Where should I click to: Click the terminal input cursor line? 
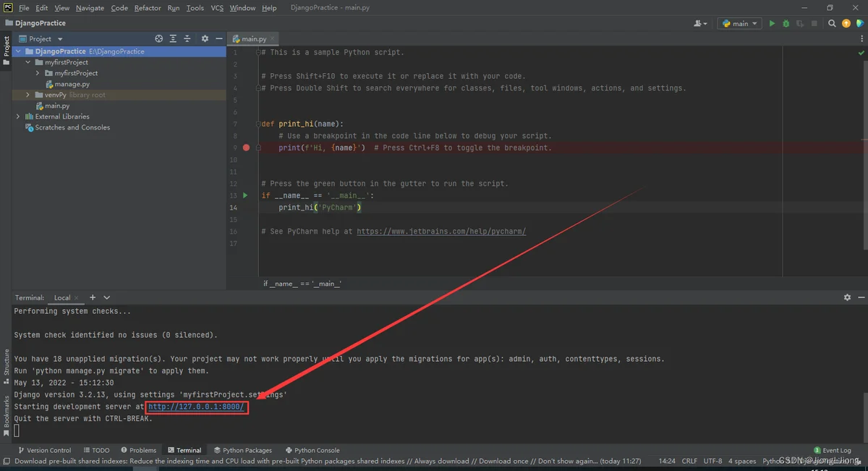(x=17, y=430)
